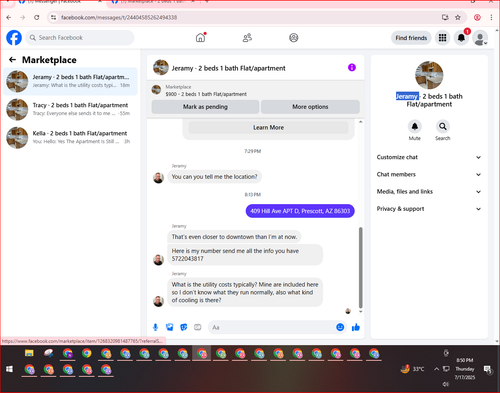Click message containing number 5722043817

pos(245,255)
